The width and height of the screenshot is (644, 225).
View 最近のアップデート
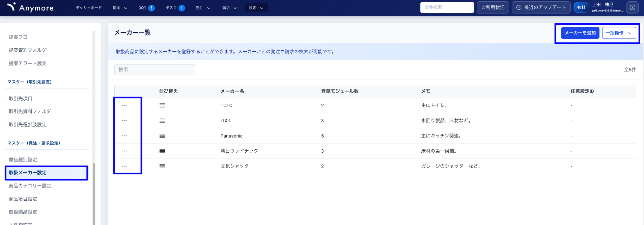(x=541, y=7)
